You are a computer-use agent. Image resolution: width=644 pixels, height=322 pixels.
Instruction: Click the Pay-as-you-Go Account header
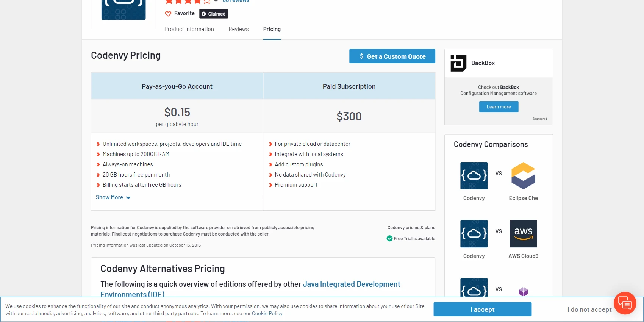pyautogui.click(x=177, y=86)
